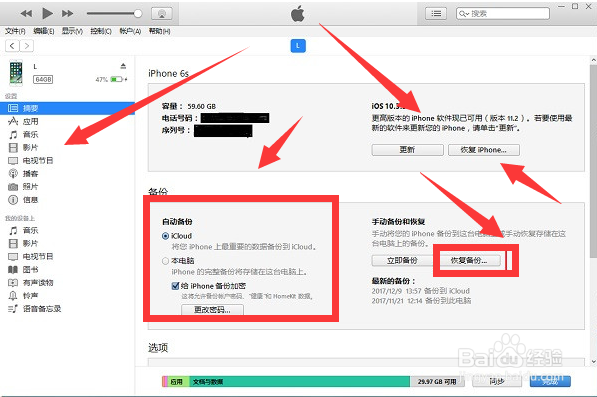Click the list view icon button
The height and width of the screenshot is (397, 597).
tap(436, 14)
